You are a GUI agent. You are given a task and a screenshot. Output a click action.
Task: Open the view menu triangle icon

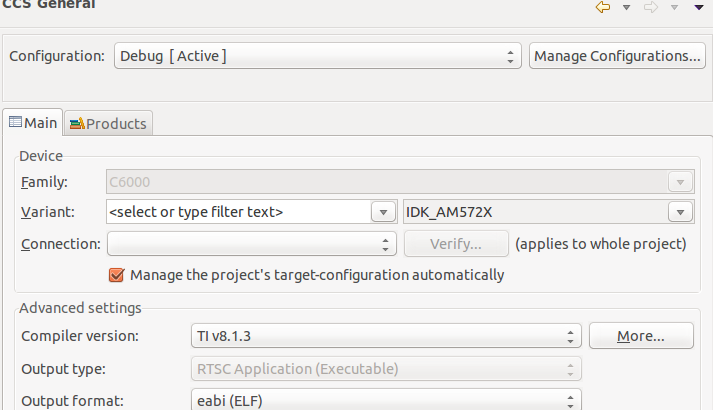coord(699,8)
